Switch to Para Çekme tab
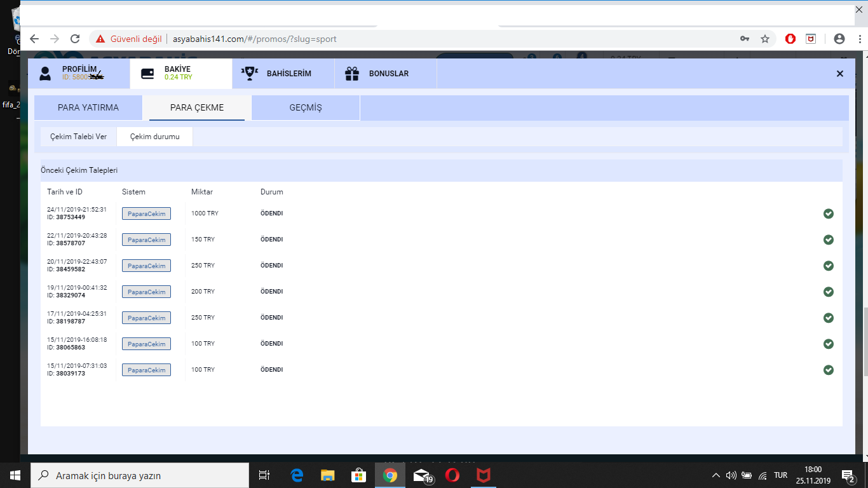The height and width of the screenshot is (488, 868). point(197,107)
